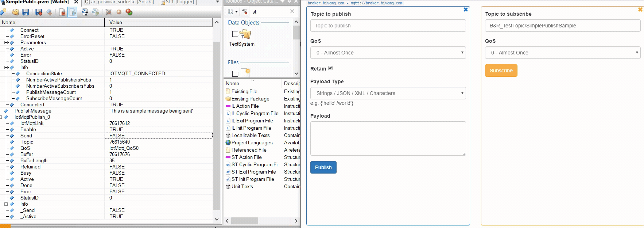644x228 pixels.
Task: Click the IL Action File magenta icon
Action: point(228,106)
